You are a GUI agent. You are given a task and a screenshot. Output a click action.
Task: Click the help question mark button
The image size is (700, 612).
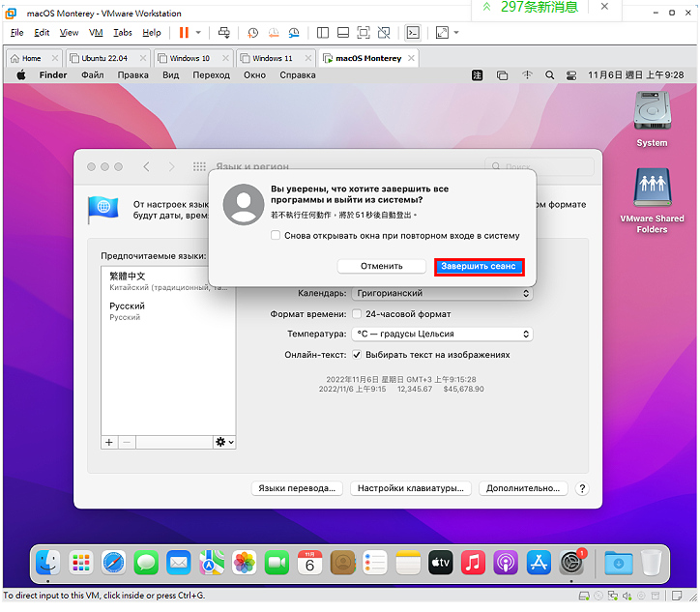(x=582, y=489)
